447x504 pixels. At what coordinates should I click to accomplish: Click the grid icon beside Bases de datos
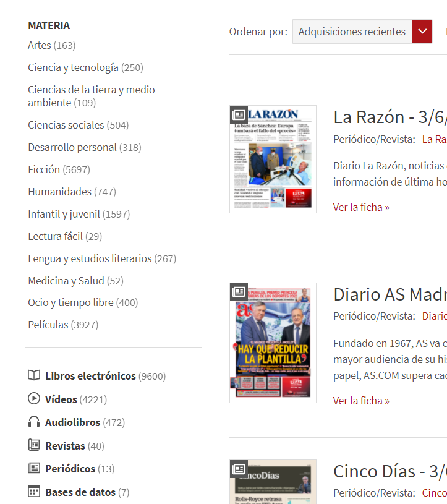[x=34, y=492]
